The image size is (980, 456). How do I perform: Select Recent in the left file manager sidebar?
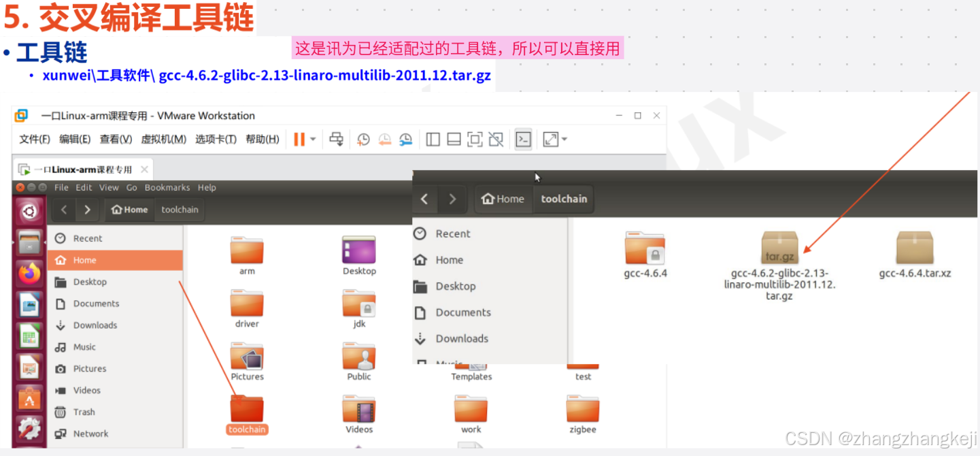[x=115, y=238]
